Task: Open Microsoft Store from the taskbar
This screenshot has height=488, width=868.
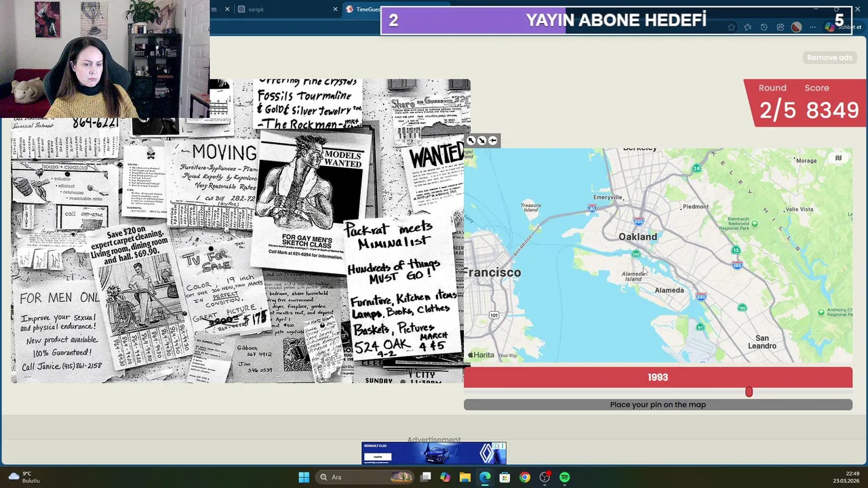Action: click(505, 477)
